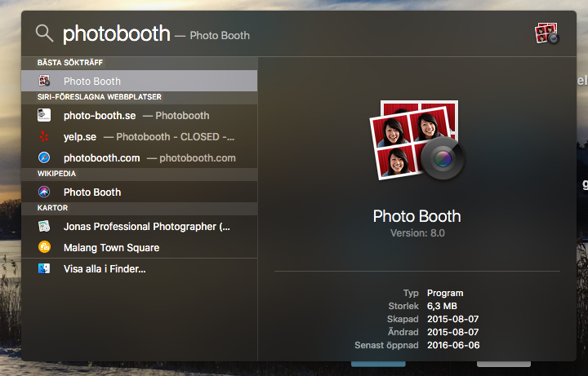Viewport: 588px width, 376px height.
Task: Click the photo-booth.se site icon
Action: (44, 115)
